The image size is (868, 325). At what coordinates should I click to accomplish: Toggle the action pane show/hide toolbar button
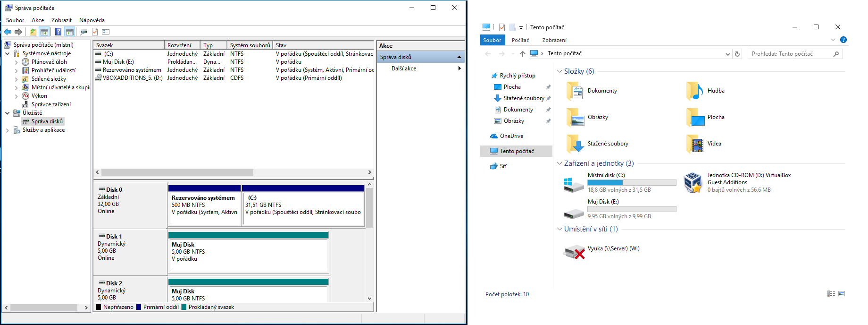coord(70,32)
